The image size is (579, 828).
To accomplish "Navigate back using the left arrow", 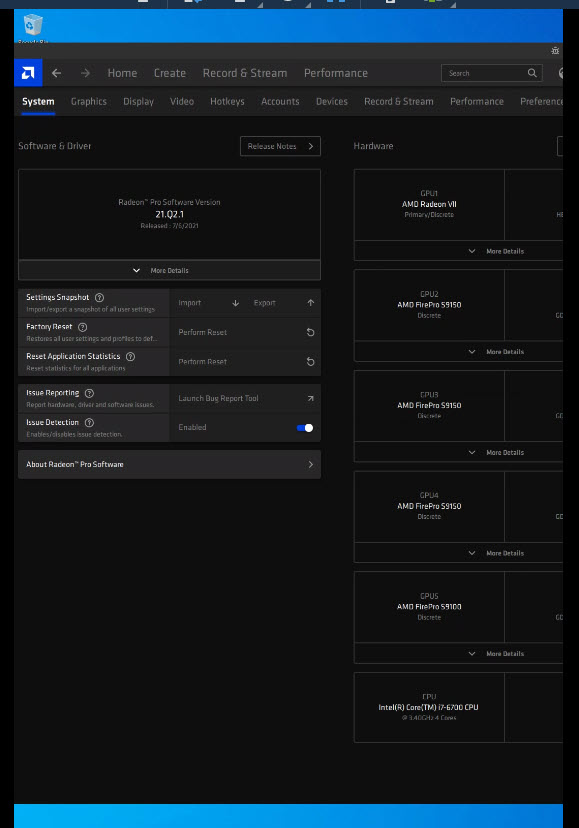I will point(56,73).
